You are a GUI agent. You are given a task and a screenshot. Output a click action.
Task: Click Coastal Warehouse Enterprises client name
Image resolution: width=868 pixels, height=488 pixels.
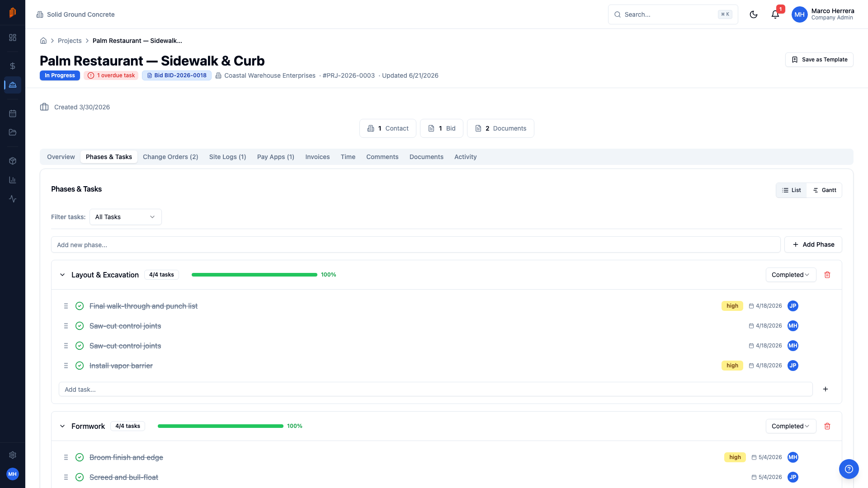click(x=270, y=75)
